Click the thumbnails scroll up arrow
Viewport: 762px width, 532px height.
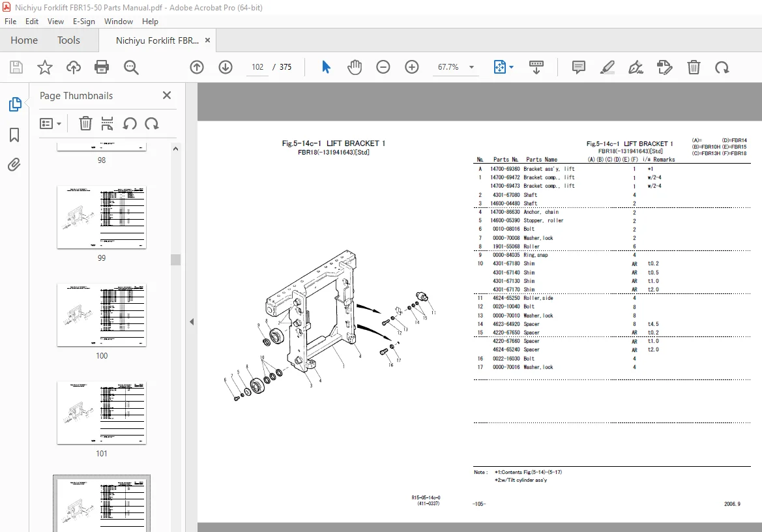click(x=175, y=149)
